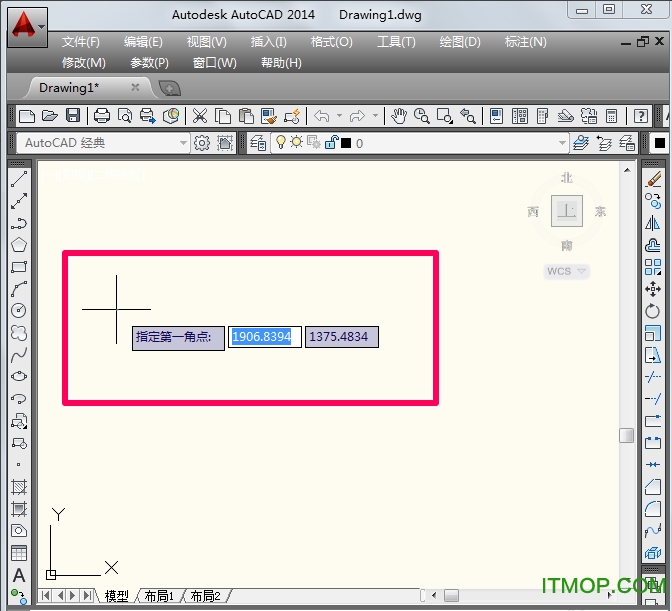Select the Revision Cloud tool
Viewport: 672px width, 611px height.
coord(19,333)
